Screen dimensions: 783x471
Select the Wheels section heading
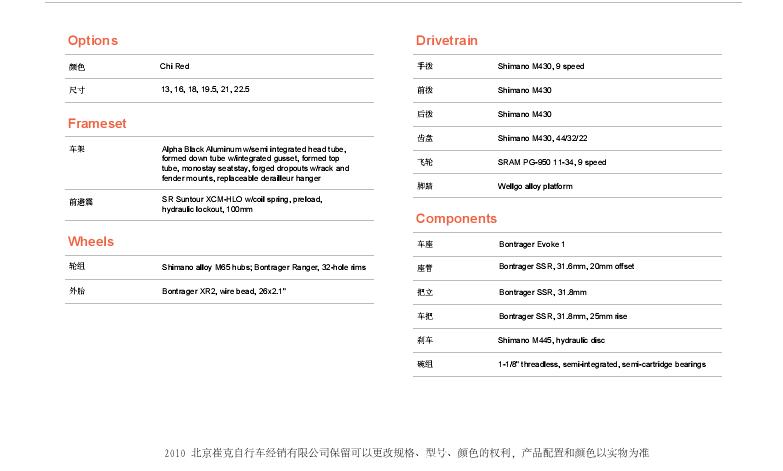[91, 242]
